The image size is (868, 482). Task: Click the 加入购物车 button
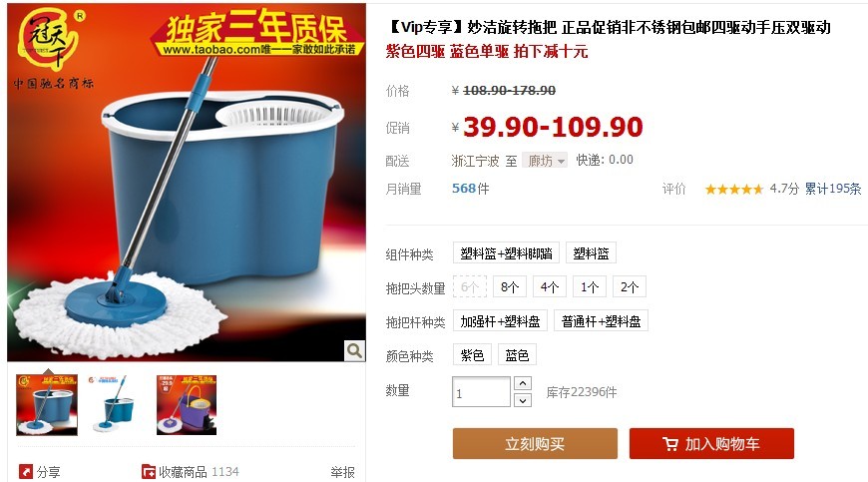[711, 444]
